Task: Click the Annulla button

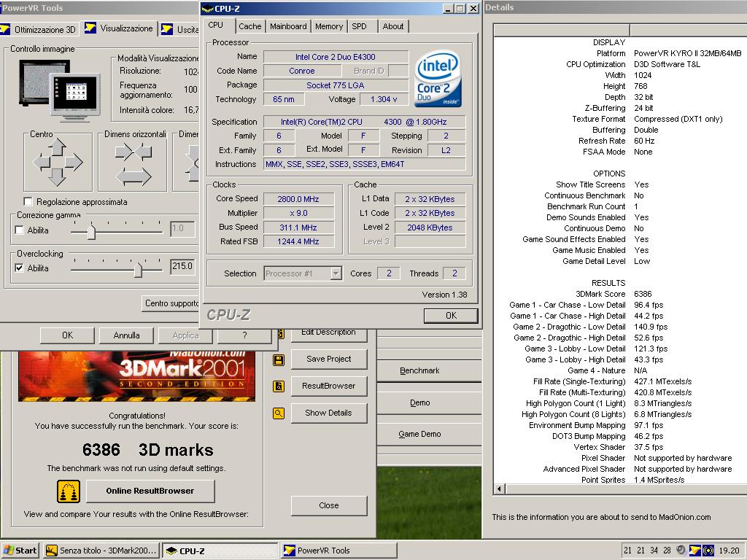Action: tap(126, 335)
